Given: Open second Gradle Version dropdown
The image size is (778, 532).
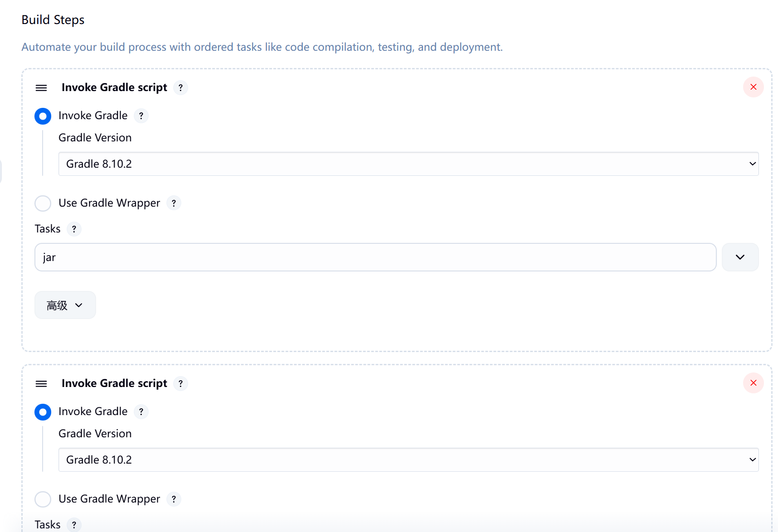Looking at the screenshot, I should (x=408, y=460).
